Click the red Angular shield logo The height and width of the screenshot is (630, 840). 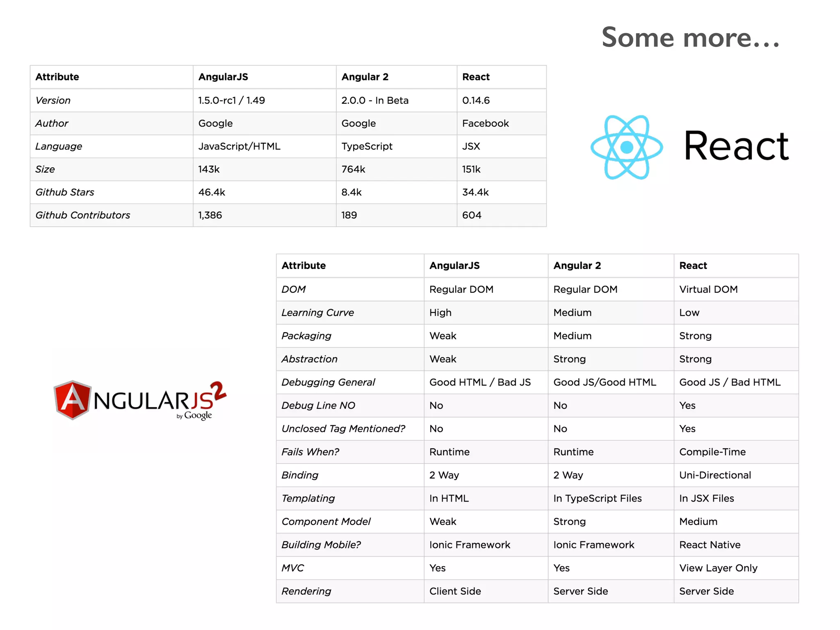point(72,400)
